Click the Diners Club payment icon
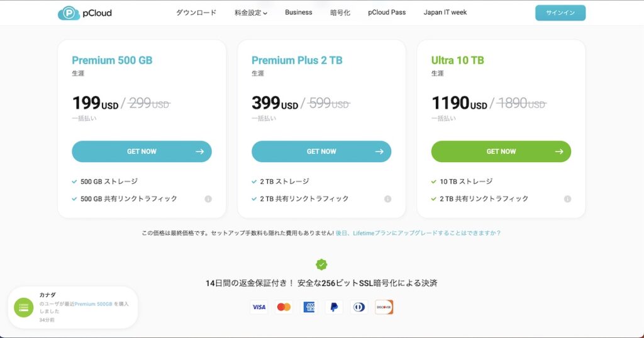Viewport: 644px width, 338px height. (x=359, y=307)
